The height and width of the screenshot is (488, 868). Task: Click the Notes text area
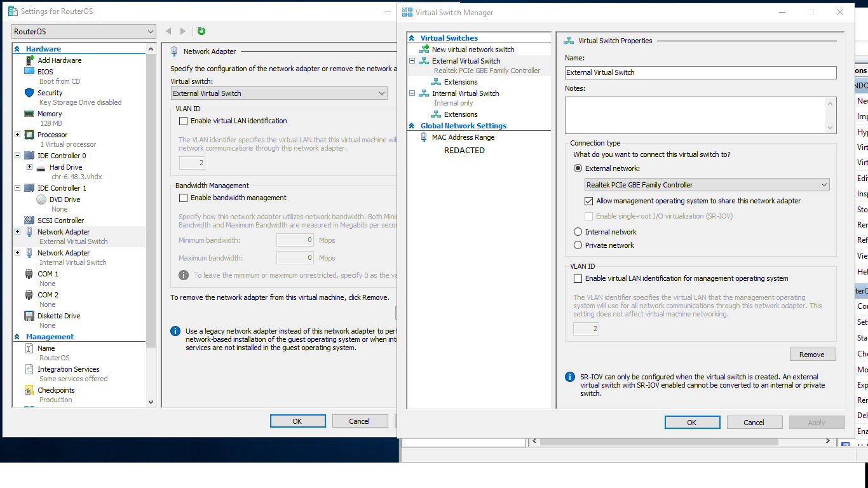696,115
